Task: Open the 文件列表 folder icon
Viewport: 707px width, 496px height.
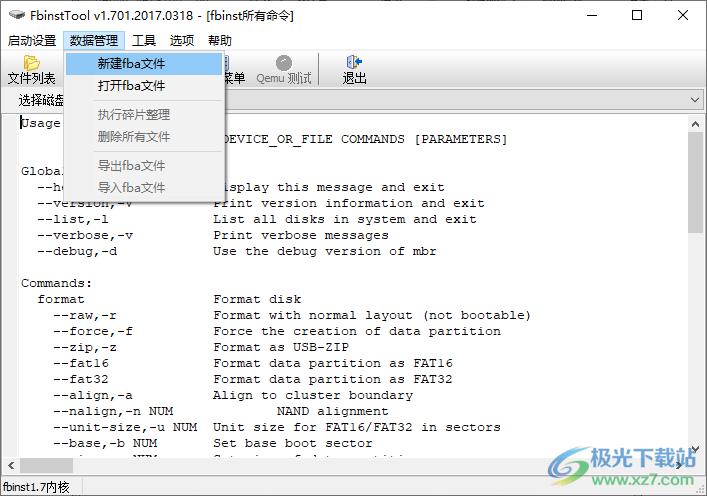Action: [x=32, y=63]
